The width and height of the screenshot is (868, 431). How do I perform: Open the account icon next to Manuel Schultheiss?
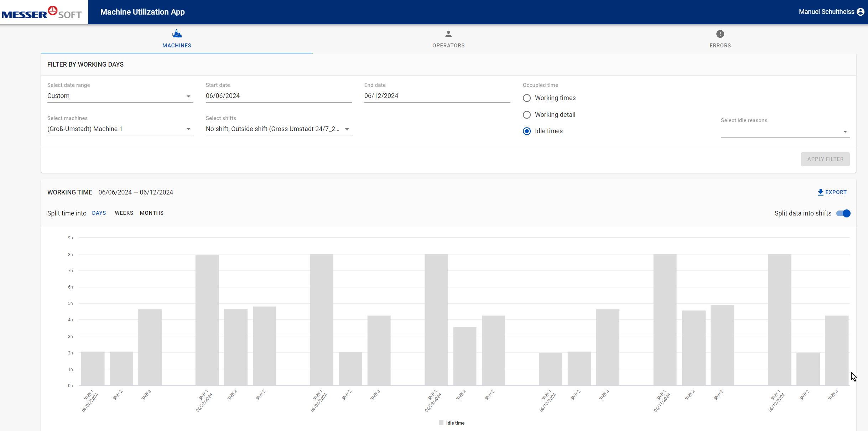pos(861,11)
